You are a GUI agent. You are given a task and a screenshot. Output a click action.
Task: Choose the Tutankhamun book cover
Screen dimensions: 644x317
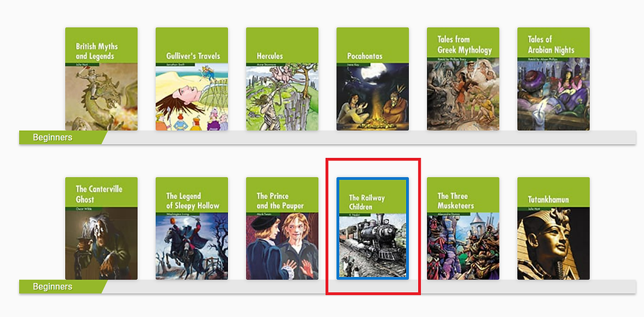tap(553, 228)
